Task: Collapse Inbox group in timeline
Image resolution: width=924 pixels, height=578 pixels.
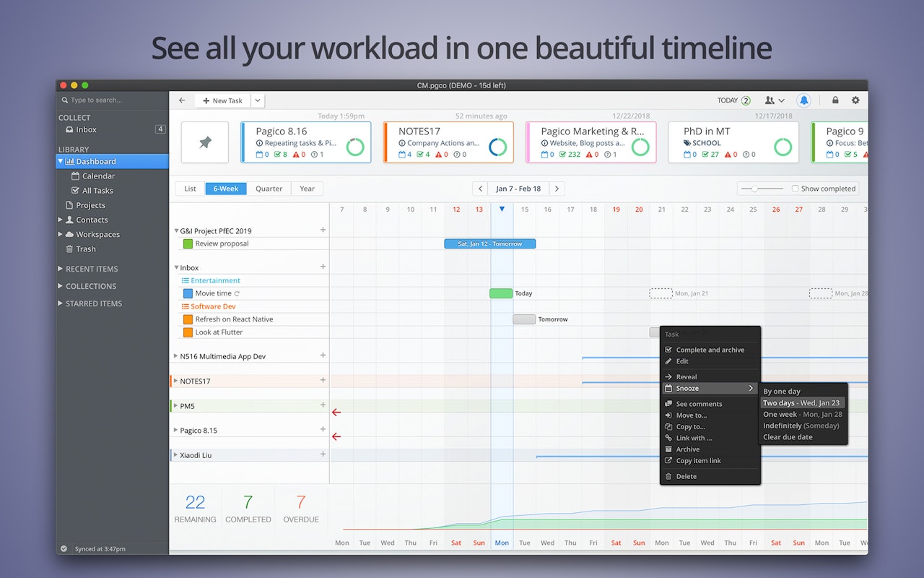Action: click(177, 268)
